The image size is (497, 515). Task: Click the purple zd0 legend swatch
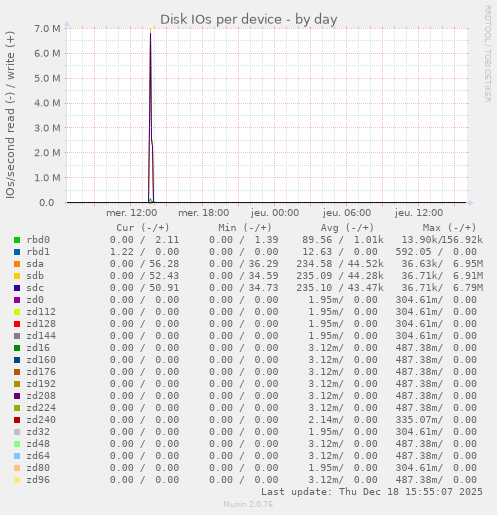(x=17, y=300)
